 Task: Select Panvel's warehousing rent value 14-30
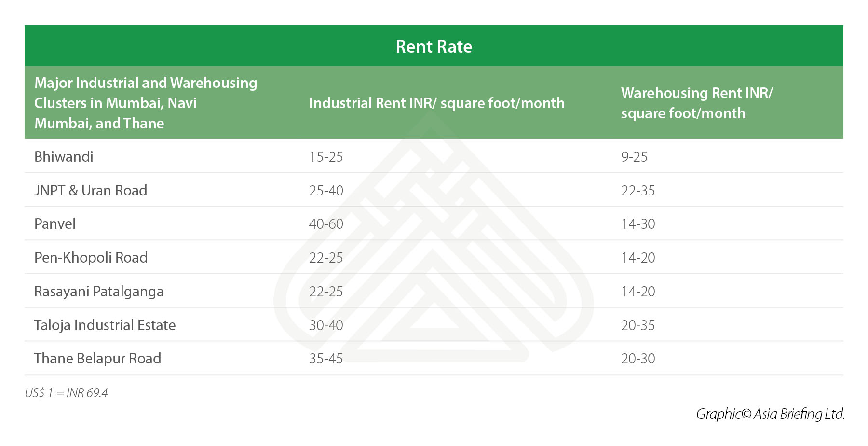[637, 224]
